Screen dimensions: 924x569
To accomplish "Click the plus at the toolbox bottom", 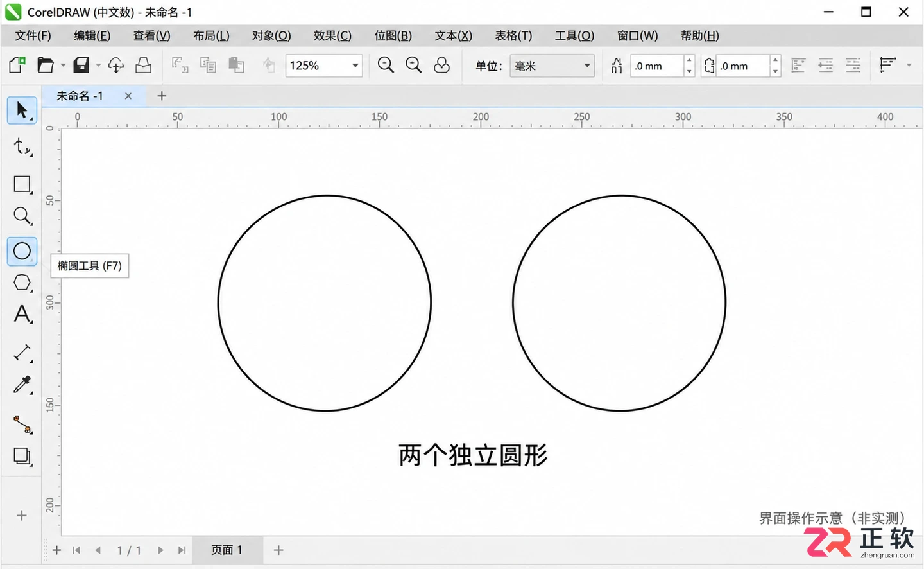I will coord(22,516).
